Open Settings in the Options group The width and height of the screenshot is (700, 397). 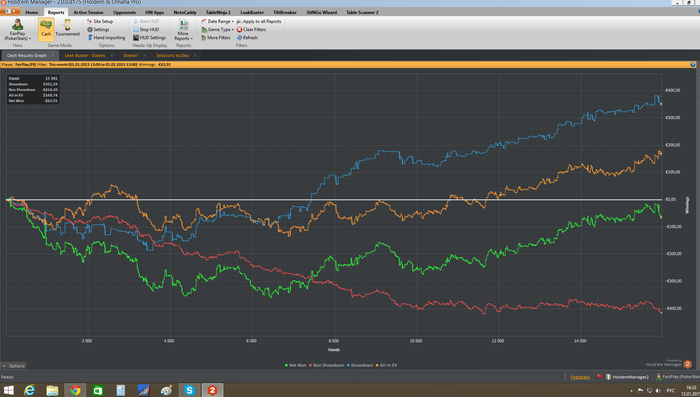(98, 29)
